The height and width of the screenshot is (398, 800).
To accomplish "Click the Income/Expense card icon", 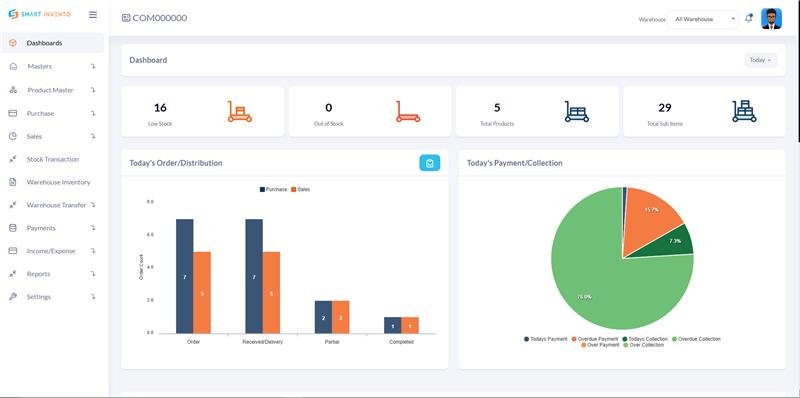I will point(13,251).
